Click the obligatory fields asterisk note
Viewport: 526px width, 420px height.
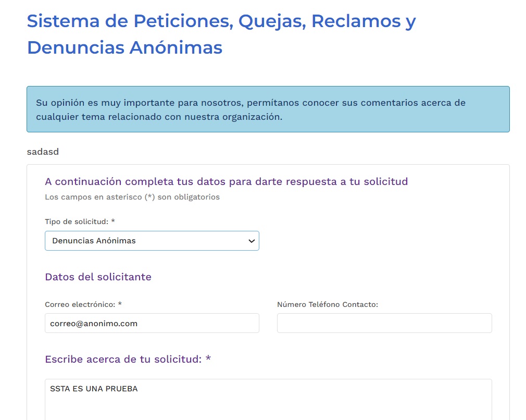tap(132, 197)
